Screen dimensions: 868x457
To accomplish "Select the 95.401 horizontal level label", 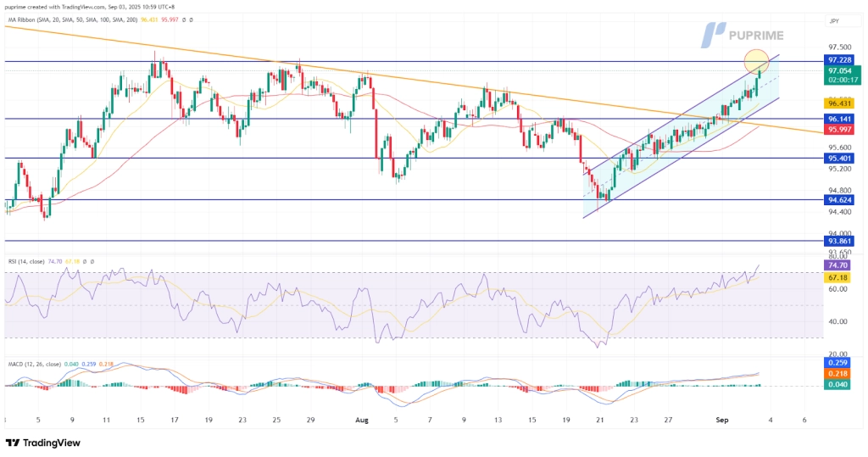I will pyautogui.click(x=843, y=159).
